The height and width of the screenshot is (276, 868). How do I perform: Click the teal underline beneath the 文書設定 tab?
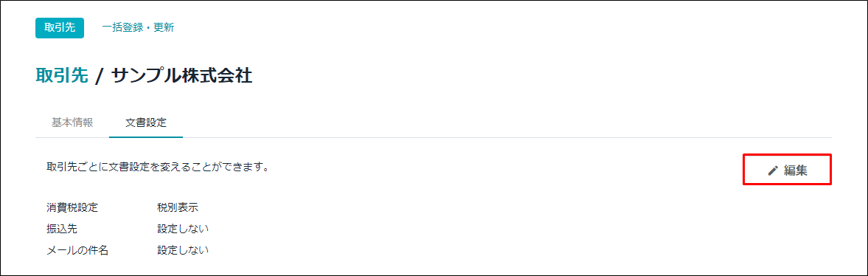(x=146, y=137)
